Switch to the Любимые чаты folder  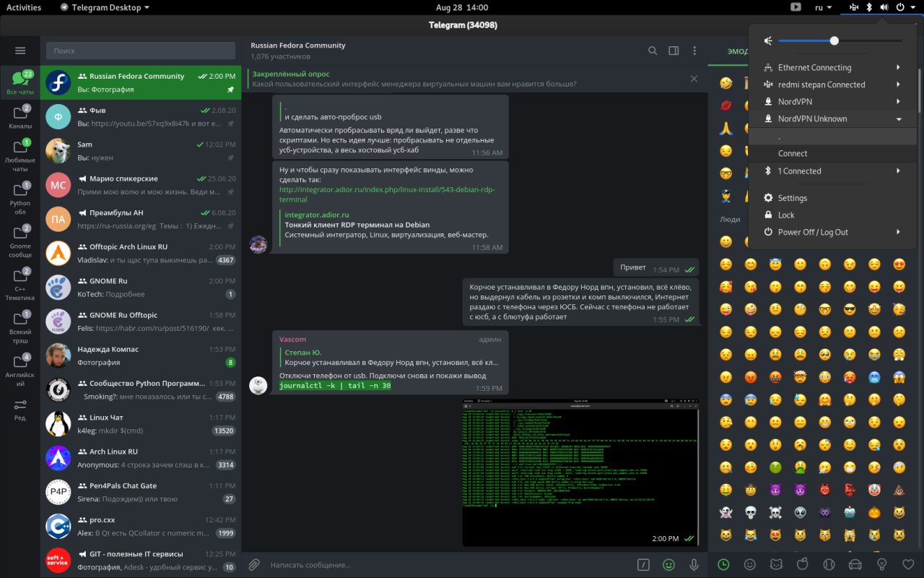20,153
